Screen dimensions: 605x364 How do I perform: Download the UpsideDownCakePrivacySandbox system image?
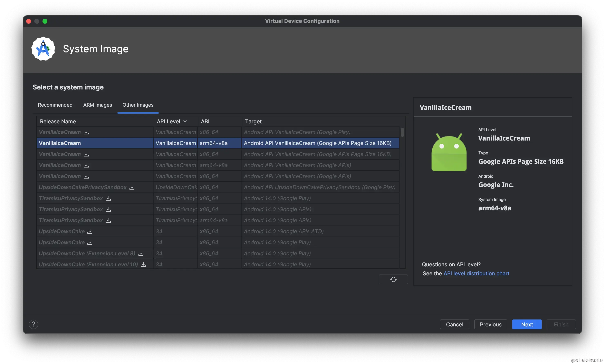click(132, 187)
